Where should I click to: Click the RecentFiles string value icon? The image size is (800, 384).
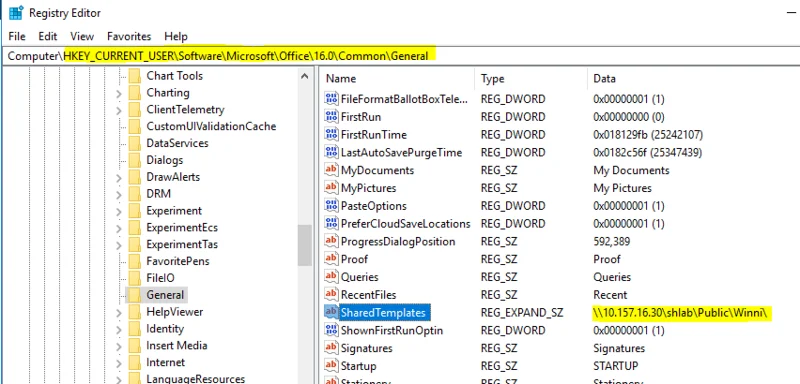click(331, 294)
